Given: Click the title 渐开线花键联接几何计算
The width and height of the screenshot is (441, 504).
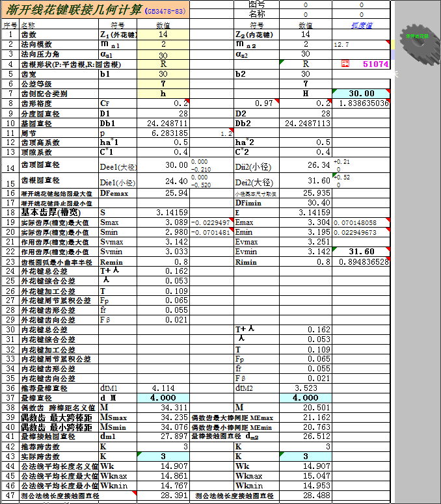Looking at the screenshot, I should tap(74, 10).
